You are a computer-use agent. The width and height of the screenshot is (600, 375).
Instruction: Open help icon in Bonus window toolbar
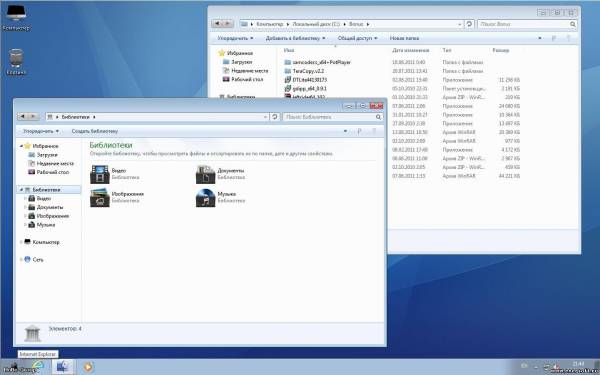tap(568, 38)
